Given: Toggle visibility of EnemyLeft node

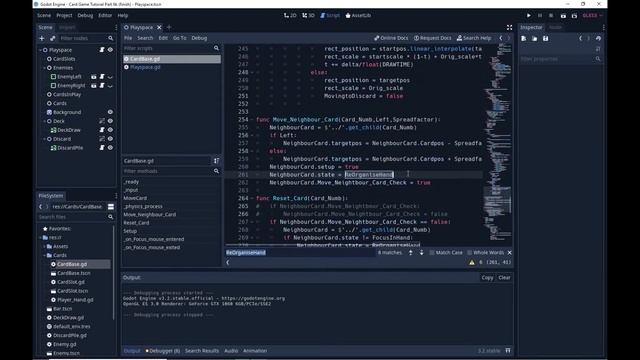Looking at the screenshot, I should point(110,77).
